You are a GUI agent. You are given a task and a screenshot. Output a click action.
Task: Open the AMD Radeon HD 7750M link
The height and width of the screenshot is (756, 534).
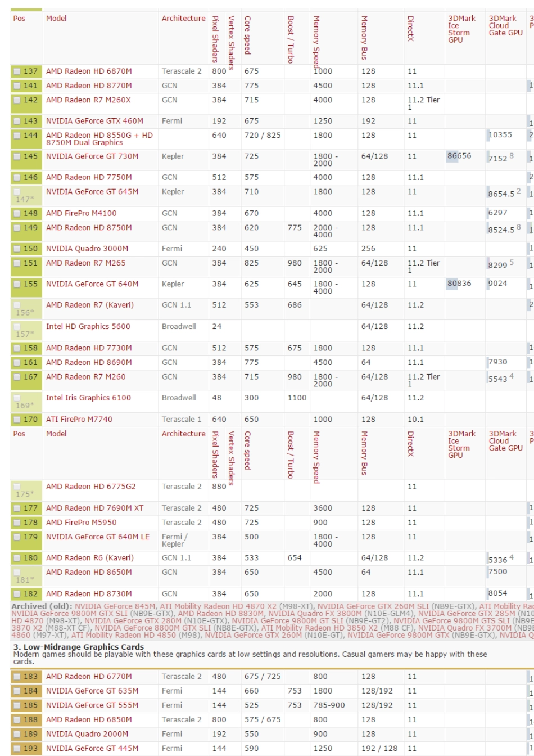tap(89, 177)
